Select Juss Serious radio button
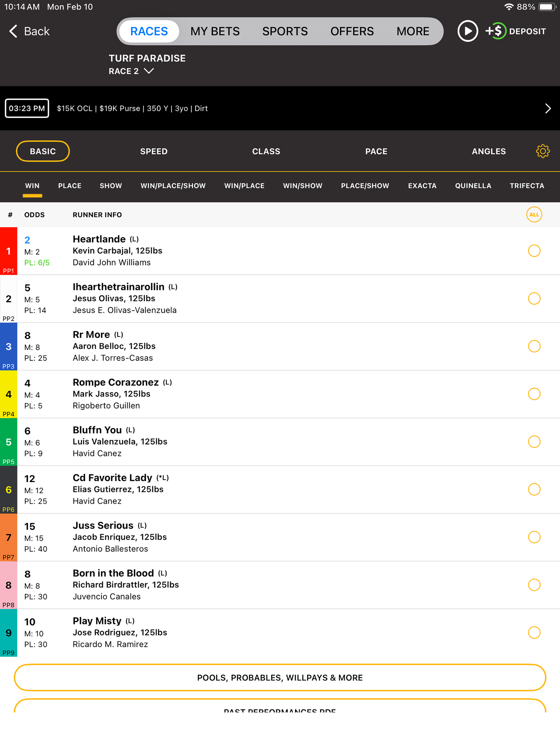The height and width of the screenshot is (747, 560). 534,537
